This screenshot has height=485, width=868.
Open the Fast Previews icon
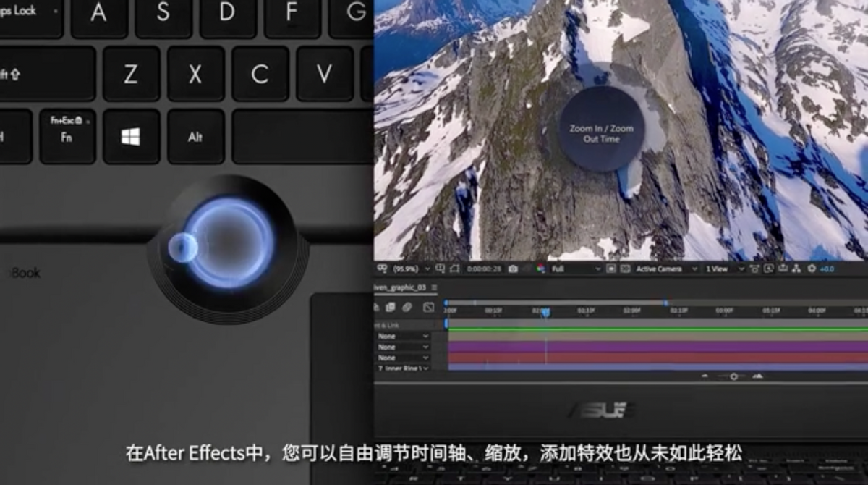pos(769,269)
